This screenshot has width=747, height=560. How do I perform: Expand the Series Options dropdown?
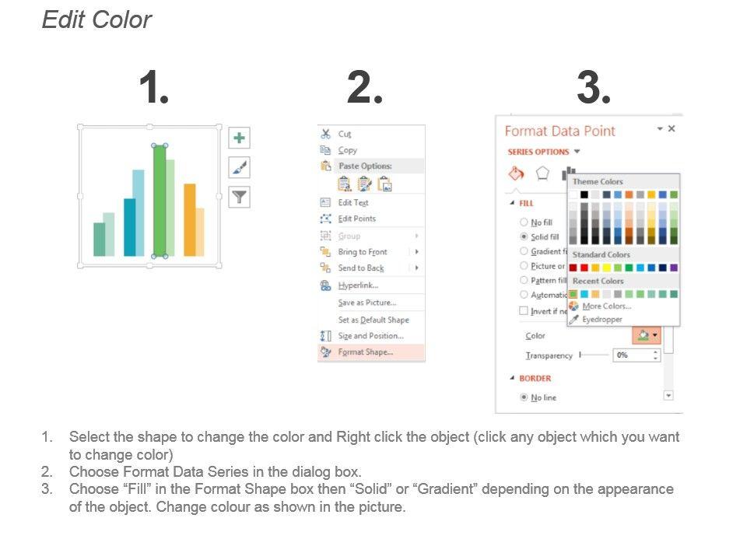coord(577,152)
